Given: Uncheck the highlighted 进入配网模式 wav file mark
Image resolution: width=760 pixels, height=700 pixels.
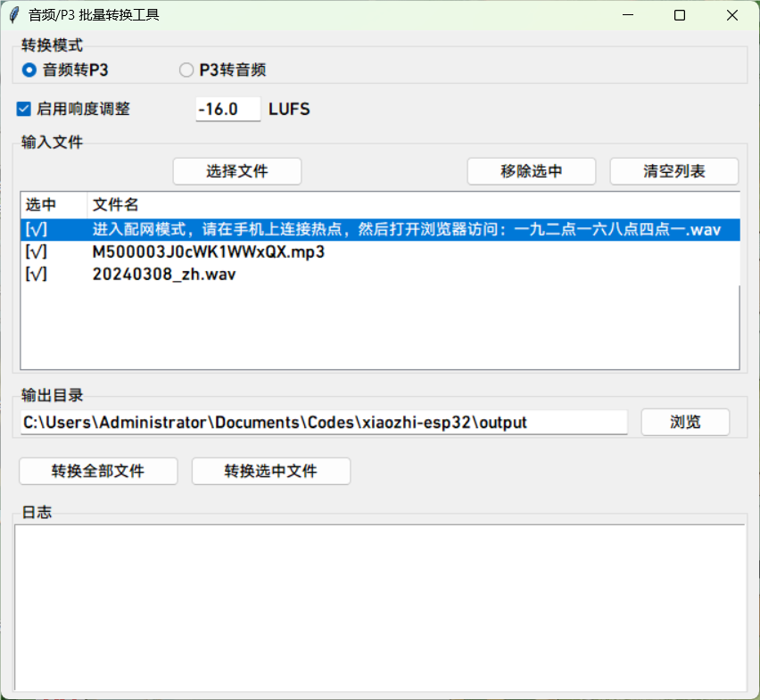Looking at the screenshot, I should 37,229.
